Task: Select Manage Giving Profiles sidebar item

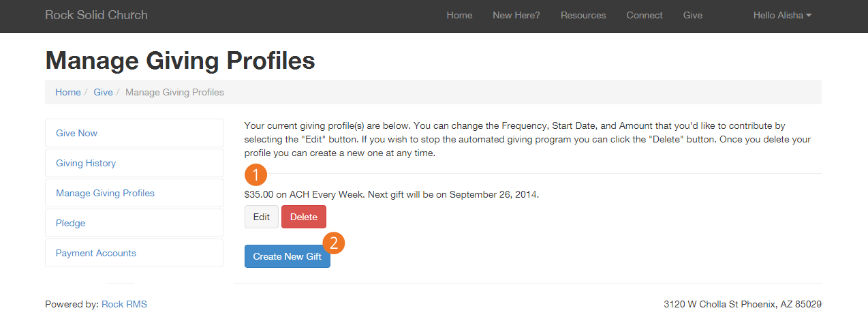Action: [x=105, y=193]
